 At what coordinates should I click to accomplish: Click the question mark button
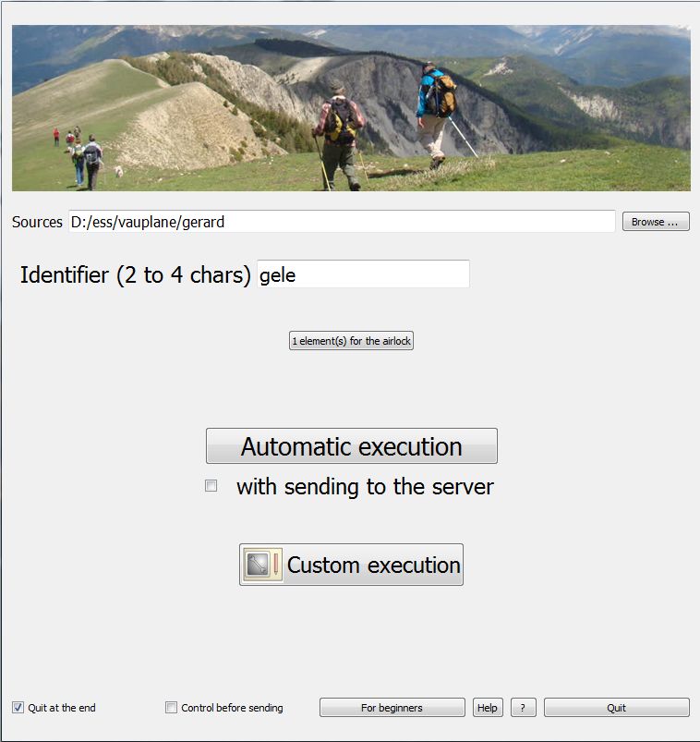[x=523, y=708]
